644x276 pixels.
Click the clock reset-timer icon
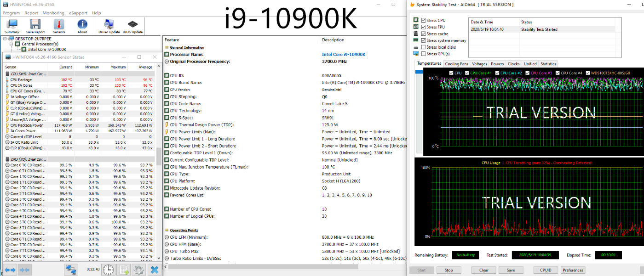(x=109, y=270)
